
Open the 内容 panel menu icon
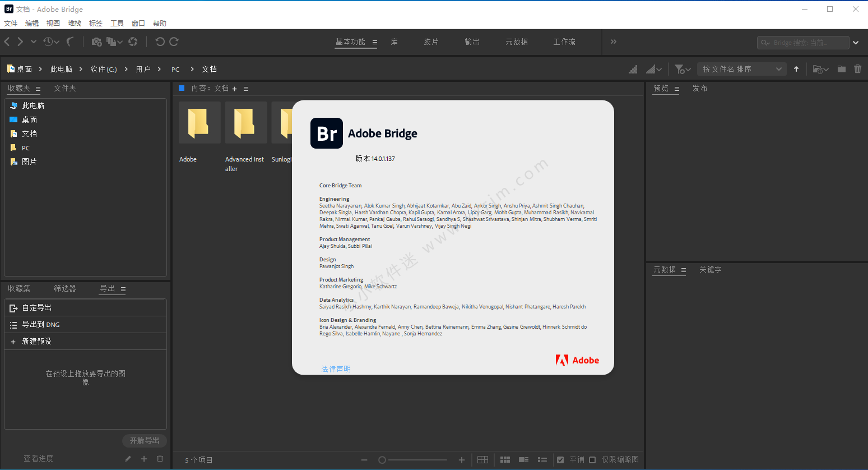[246, 89]
